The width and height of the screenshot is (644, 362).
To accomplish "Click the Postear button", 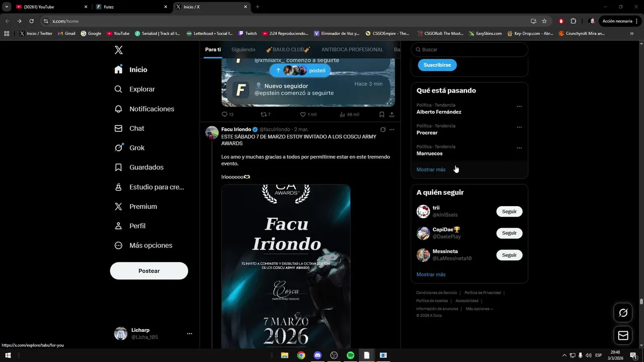I will (x=149, y=271).
